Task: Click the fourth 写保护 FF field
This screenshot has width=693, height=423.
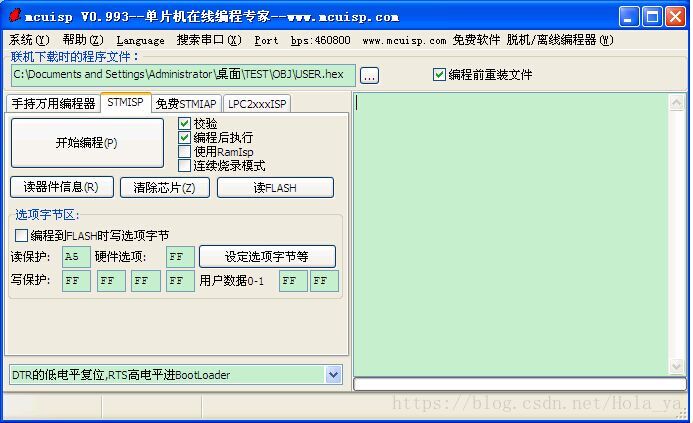Action: point(180,281)
